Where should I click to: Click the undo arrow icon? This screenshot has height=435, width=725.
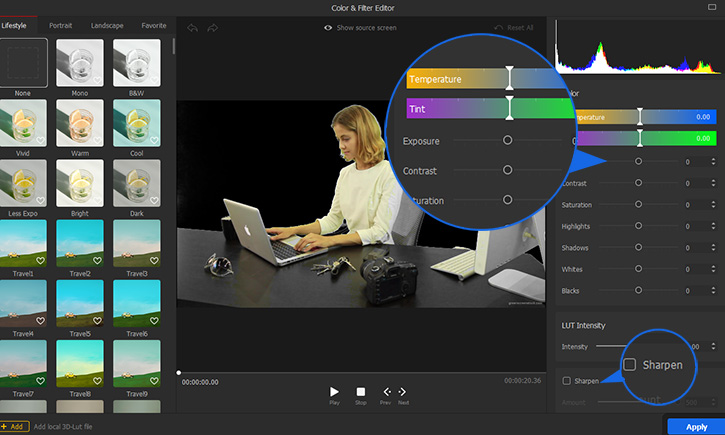point(192,28)
